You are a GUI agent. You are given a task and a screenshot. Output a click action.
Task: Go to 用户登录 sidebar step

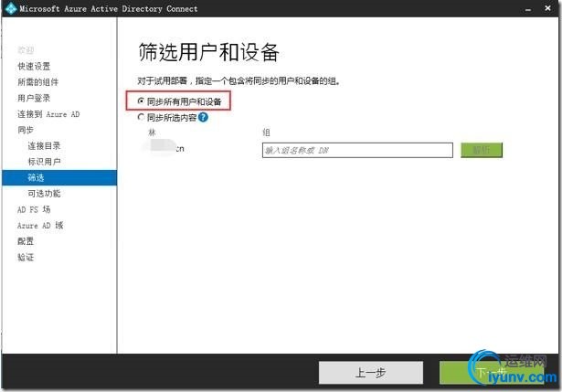pos(34,98)
